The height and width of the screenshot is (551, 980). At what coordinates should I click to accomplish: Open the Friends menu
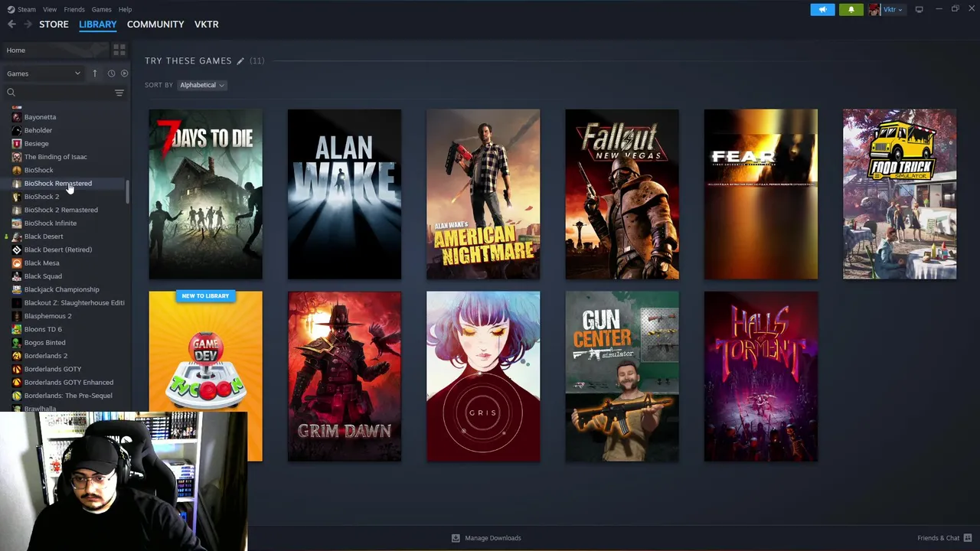pos(74,9)
